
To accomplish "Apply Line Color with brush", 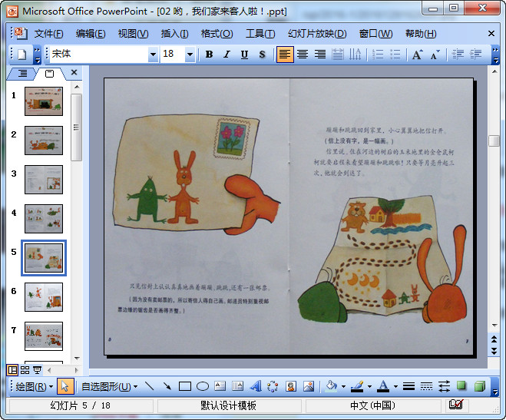I will [358, 386].
